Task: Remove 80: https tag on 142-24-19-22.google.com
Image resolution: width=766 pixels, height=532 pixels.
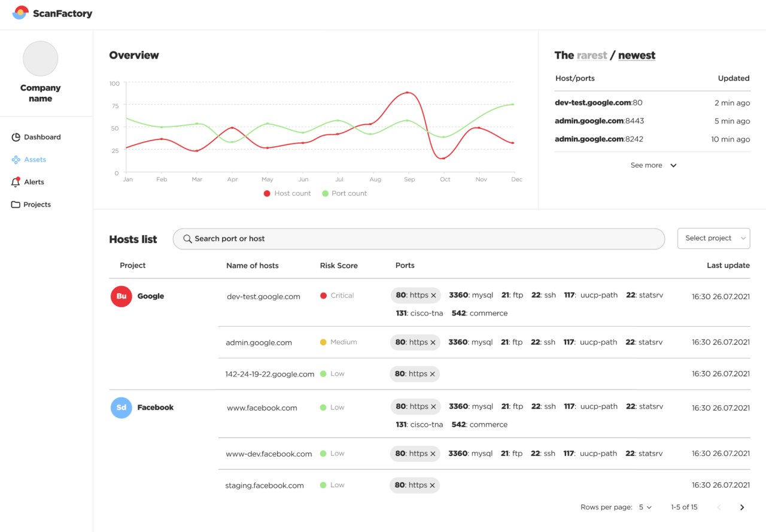Action: coord(432,374)
